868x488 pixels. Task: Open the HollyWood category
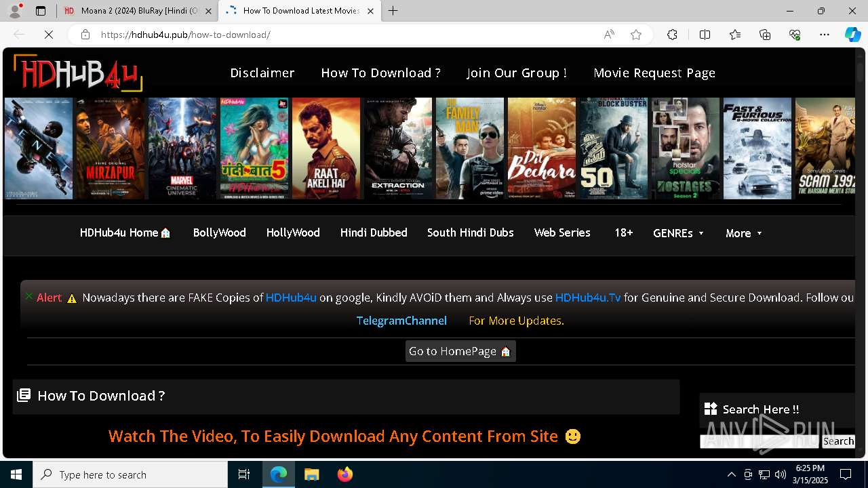tap(293, 232)
